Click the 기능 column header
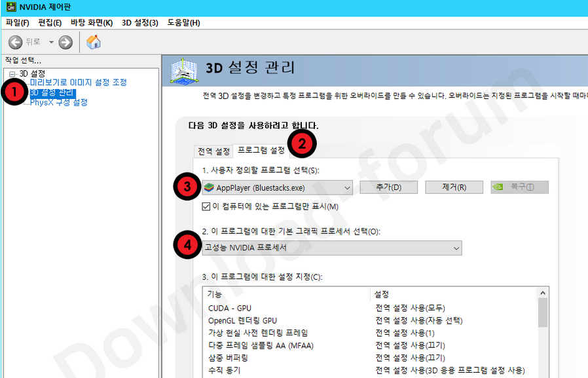The width and height of the screenshot is (588, 378). [287, 294]
